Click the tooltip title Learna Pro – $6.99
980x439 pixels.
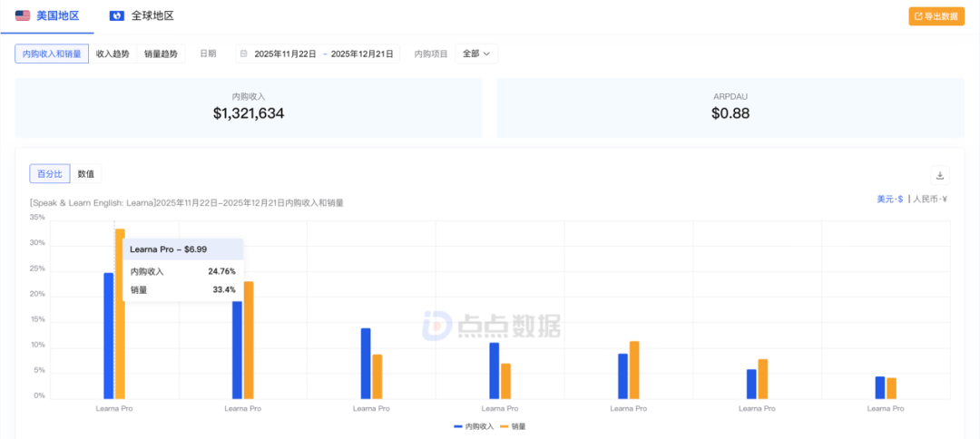pyautogui.click(x=168, y=249)
